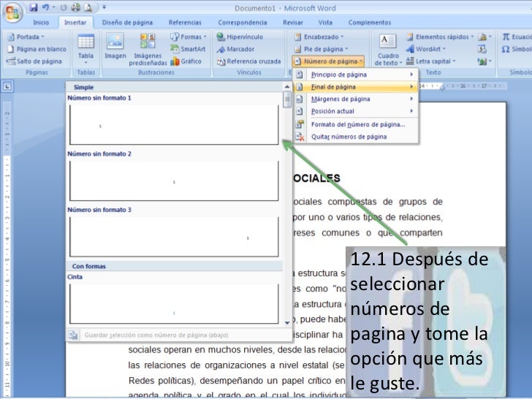
Task: Expand the Formas shapes dropdown
Action: [189, 37]
